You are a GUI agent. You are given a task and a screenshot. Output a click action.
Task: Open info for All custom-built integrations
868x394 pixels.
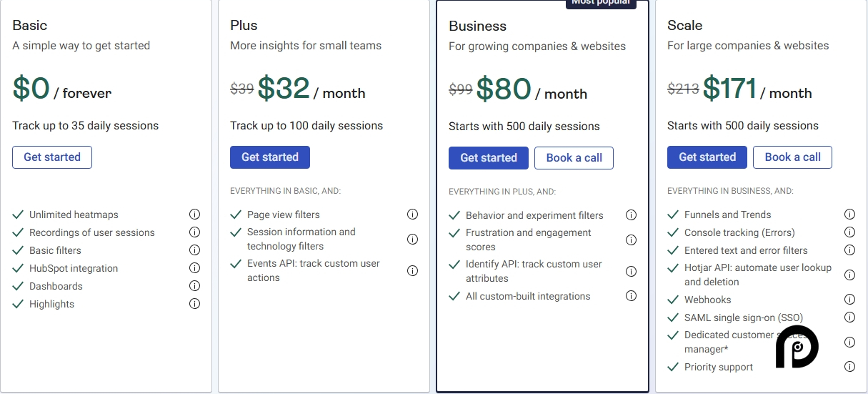[631, 296]
